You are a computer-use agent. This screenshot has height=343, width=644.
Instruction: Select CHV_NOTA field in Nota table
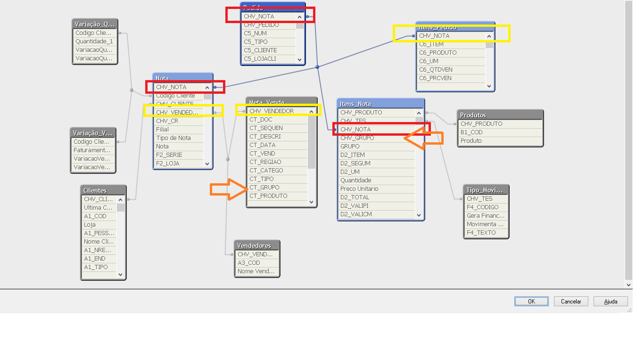coord(179,87)
